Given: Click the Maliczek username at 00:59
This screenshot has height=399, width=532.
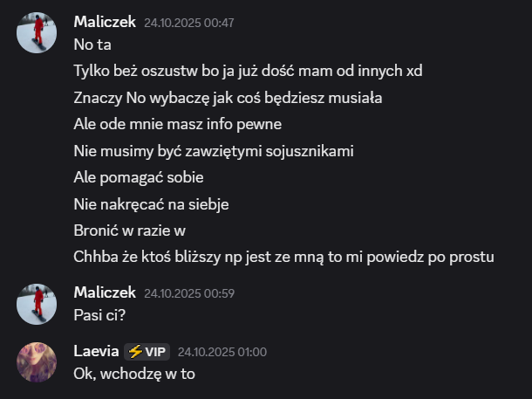Looking at the screenshot, I should [x=105, y=292].
